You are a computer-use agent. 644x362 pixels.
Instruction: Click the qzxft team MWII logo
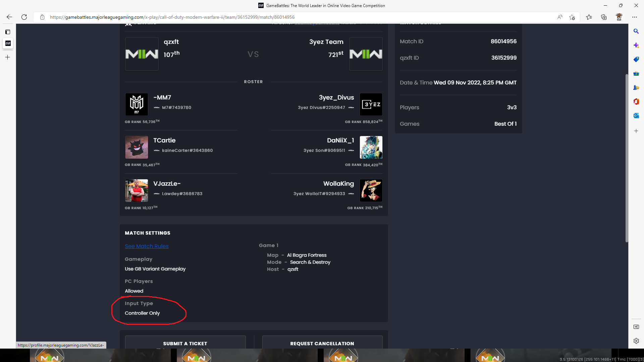pyautogui.click(x=142, y=54)
